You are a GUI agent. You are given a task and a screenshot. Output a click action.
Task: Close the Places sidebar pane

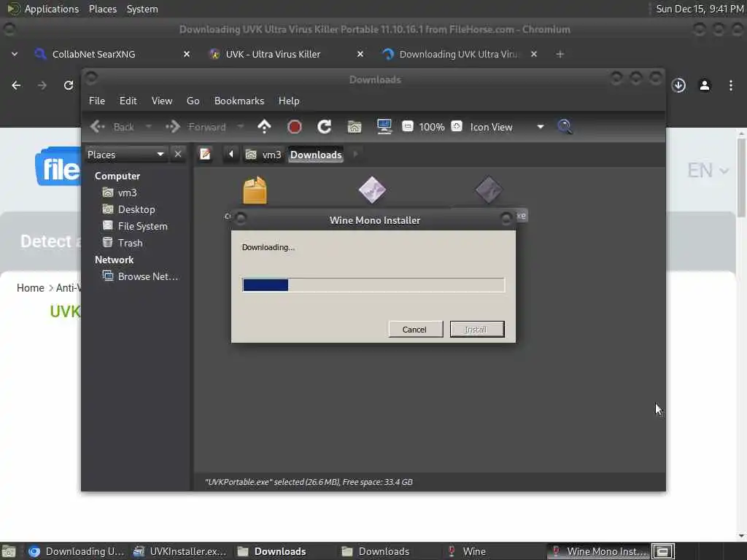(178, 154)
